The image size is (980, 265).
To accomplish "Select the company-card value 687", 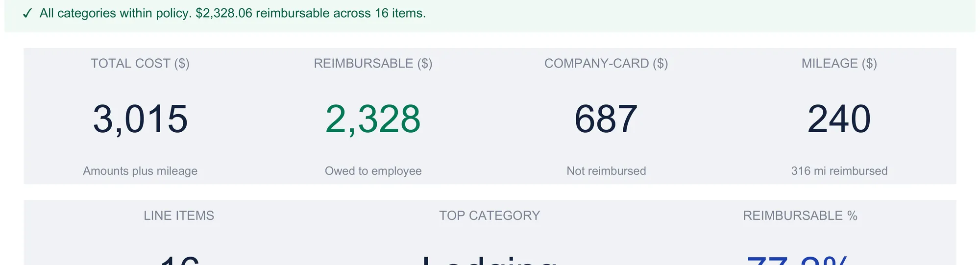I will click(x=606, y=119).
